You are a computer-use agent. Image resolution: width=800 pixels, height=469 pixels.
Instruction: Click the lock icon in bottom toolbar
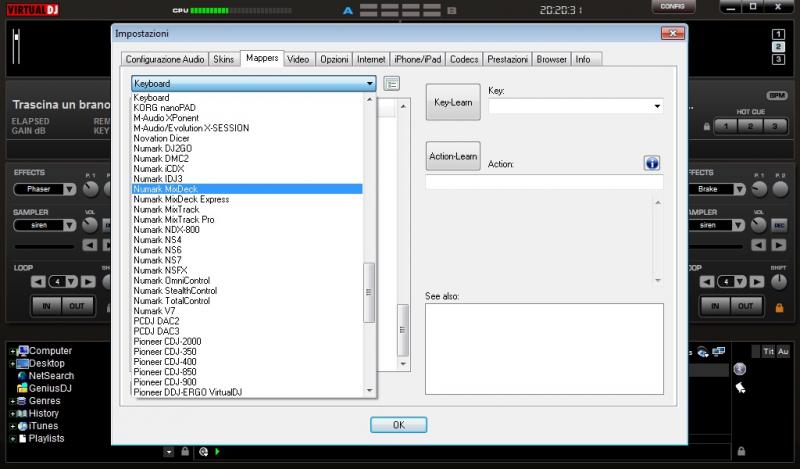(x=185, y=452)
